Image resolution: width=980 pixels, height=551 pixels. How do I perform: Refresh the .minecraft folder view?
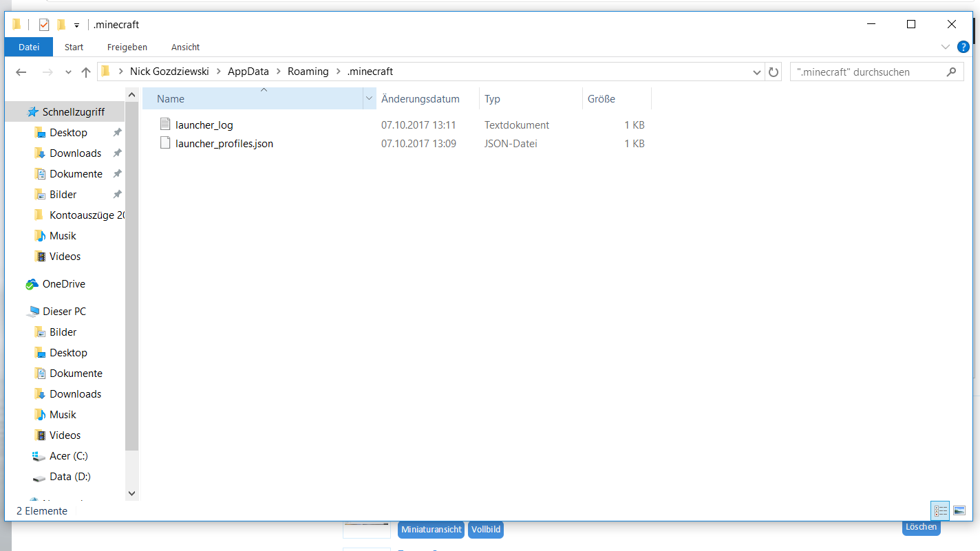click(x=774, y=72)
